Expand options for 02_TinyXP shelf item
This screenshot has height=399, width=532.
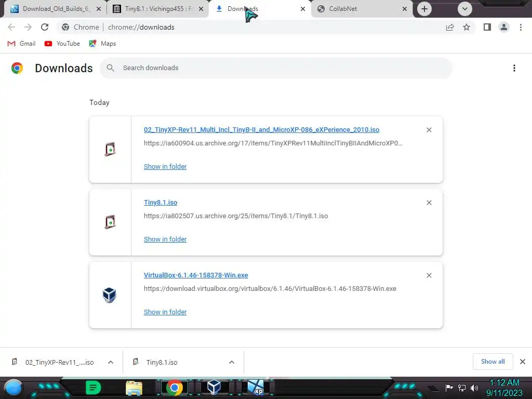111,362
